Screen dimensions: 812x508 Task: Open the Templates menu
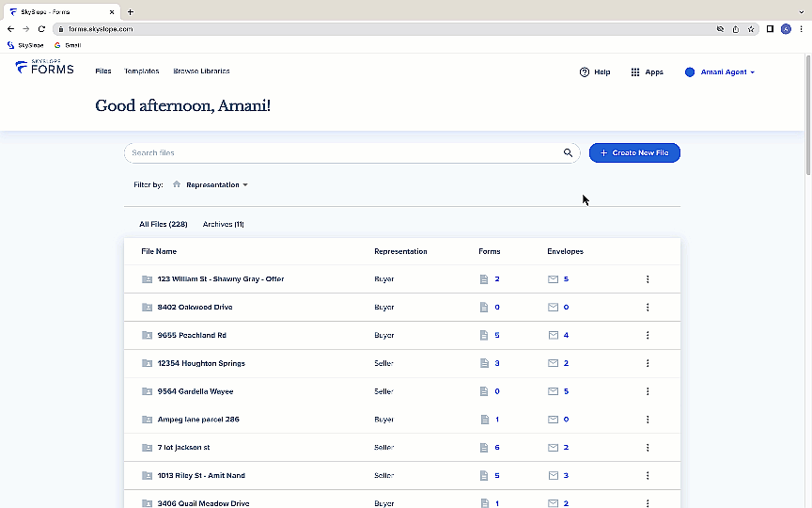click(x=141, y=71)
